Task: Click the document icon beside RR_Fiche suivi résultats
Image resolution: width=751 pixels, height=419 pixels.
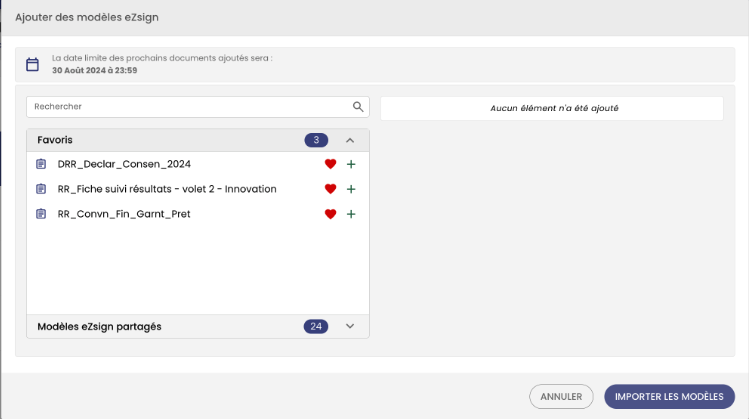Action: [x=41, y=189]
